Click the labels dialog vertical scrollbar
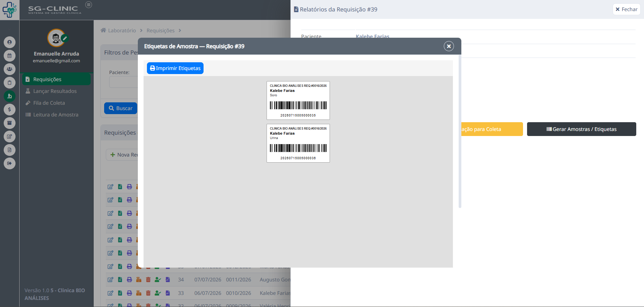Viewport: 644px width, 307px height. point(460,131)
